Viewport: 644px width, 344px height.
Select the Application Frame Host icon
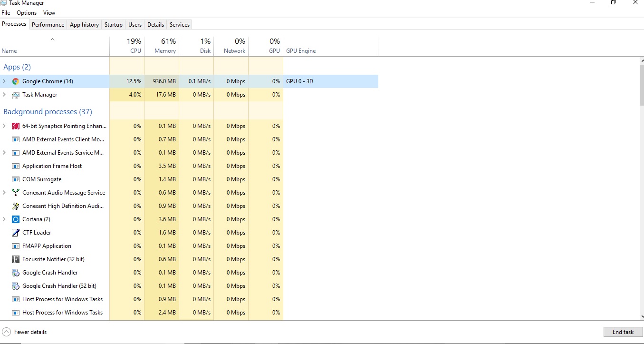[x=15, y=166]
